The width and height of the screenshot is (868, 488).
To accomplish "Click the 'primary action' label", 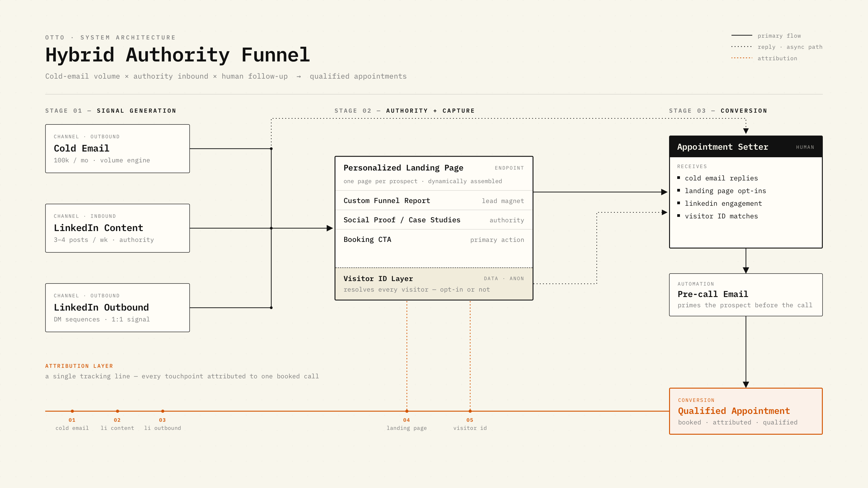I will (497, 240).
